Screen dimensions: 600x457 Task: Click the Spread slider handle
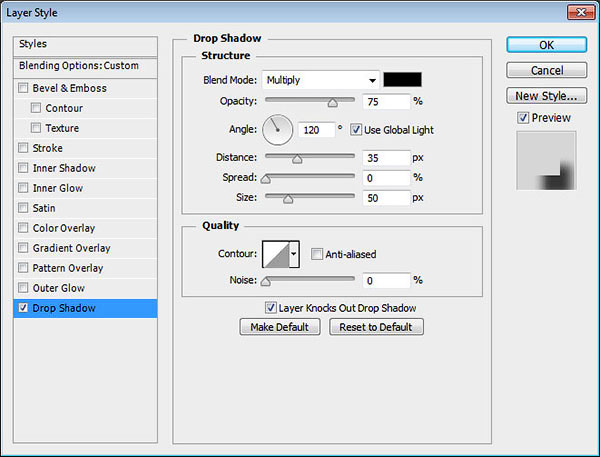(x=266, y=179)
